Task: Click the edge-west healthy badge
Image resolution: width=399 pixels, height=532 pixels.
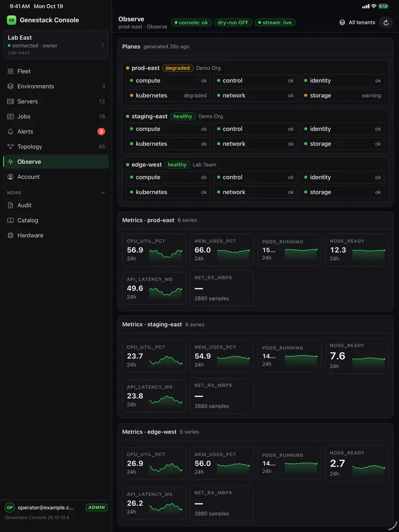Action: [177, 164]
